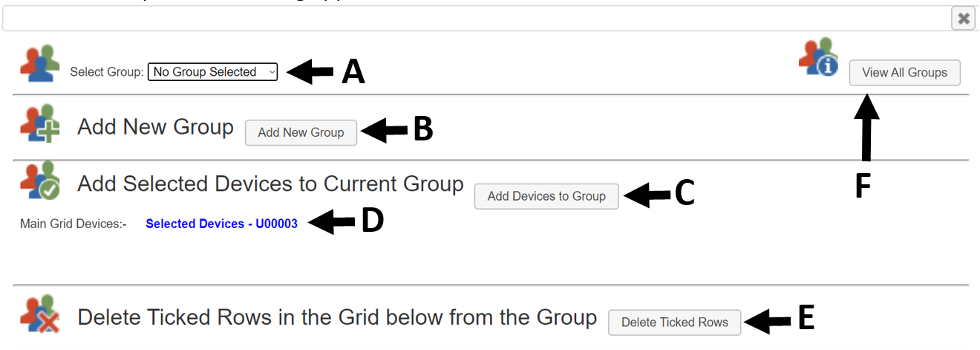Click the Main Grid Devices label

point(73,224)
